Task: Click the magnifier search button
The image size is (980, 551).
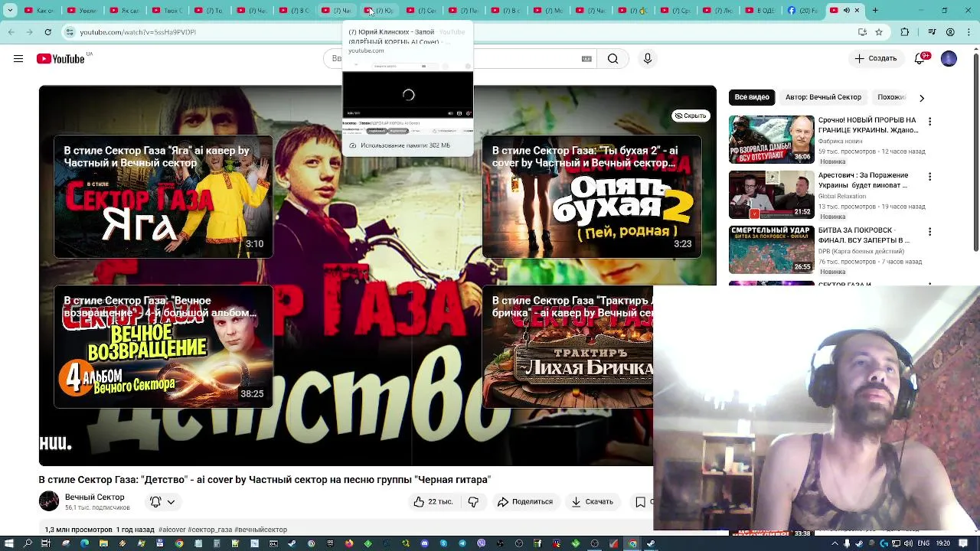Action: (612, 59)
